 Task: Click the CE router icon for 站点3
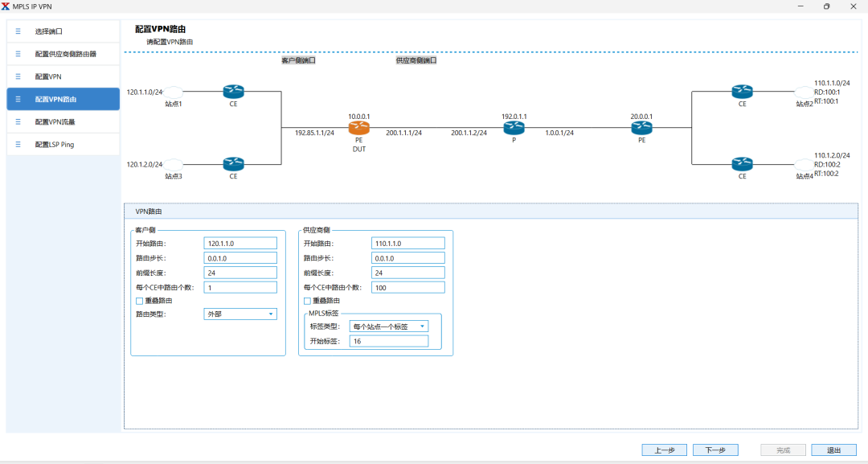point(233,164)
